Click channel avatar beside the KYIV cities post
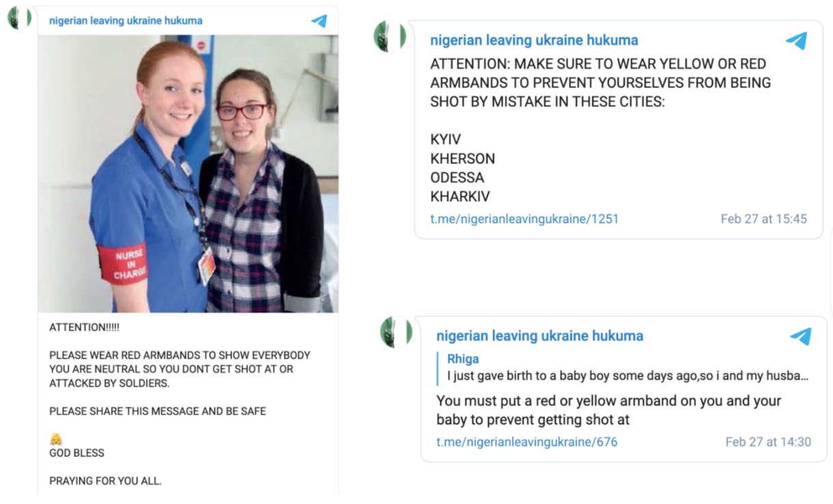 (x=390, y=36)
